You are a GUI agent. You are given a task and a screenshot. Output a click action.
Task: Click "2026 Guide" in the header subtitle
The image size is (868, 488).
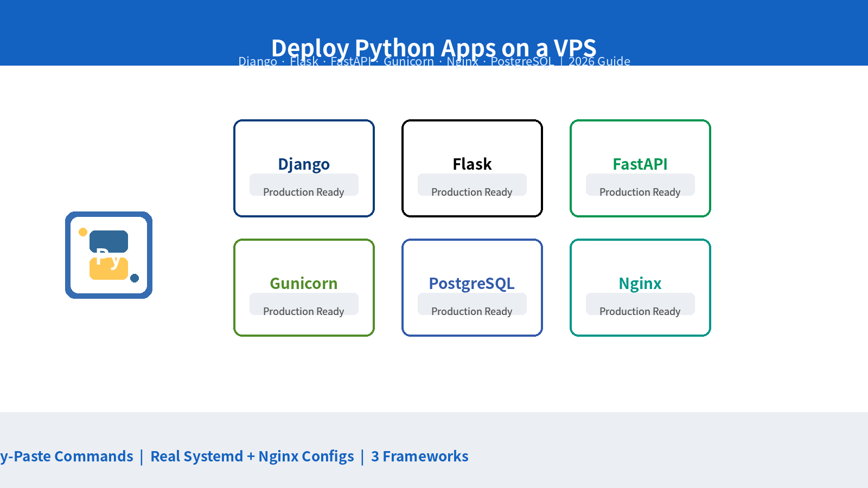pos(599,61)
